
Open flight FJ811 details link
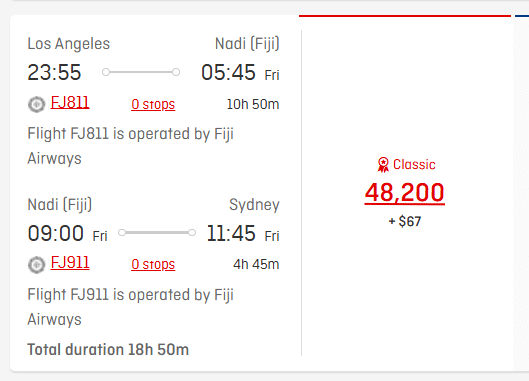coord(70,103)
